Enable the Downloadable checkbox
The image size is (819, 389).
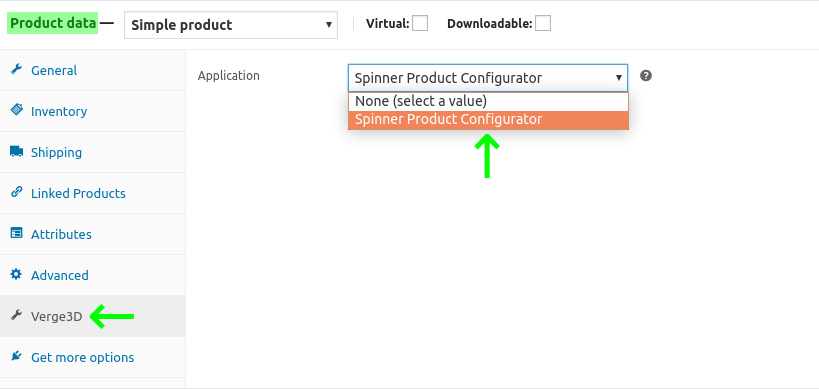543,23
